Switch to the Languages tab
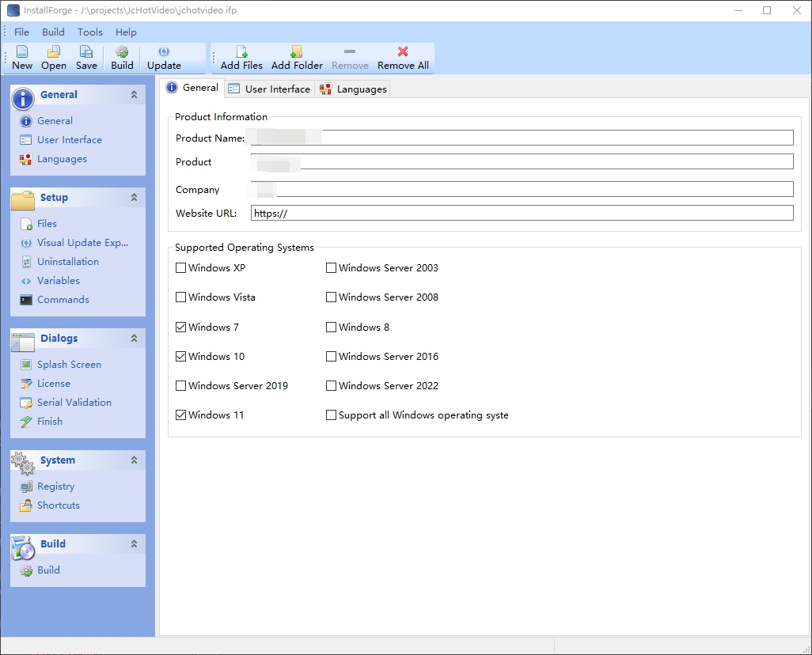This screenshot has height=655, width=812. pos(353,89)
